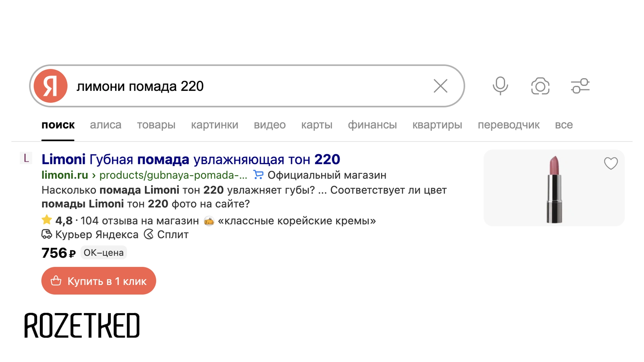
Task: Click the shopping cart icon near the store label
Action: coord(258,175)
